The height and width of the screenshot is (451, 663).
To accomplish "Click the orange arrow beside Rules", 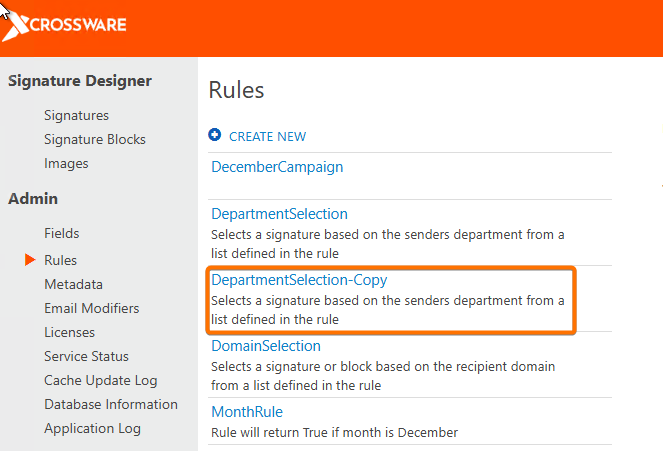I will tap(30, 260).
